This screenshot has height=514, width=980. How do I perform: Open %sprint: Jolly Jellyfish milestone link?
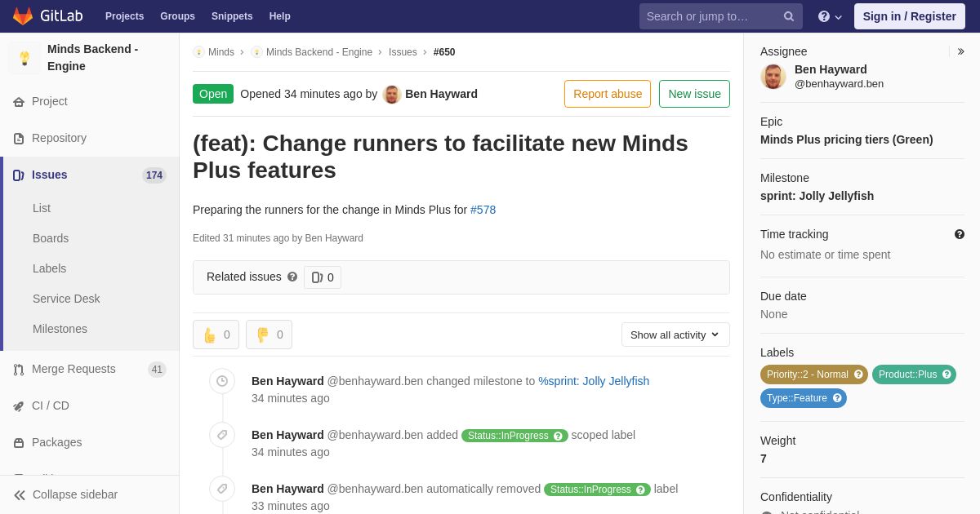[594, 381]
